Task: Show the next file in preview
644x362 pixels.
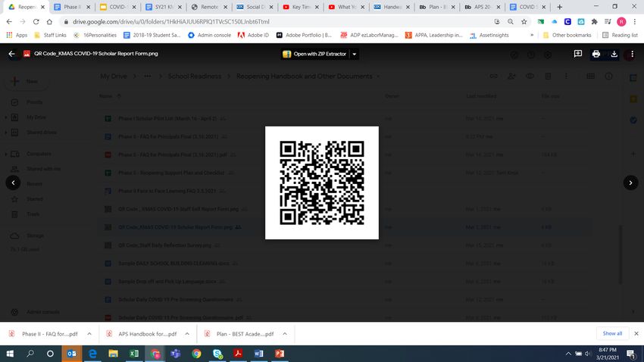Action: [630, 183]
